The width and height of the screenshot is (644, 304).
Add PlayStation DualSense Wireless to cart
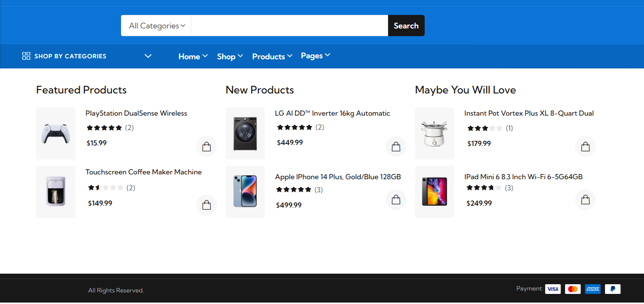click(x=206, y=146)
